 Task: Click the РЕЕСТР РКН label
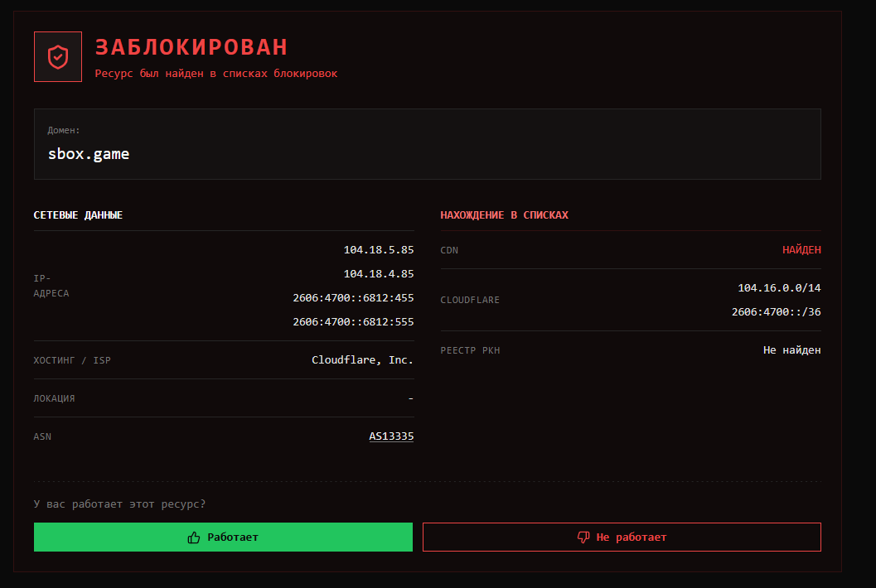point(471,350)
